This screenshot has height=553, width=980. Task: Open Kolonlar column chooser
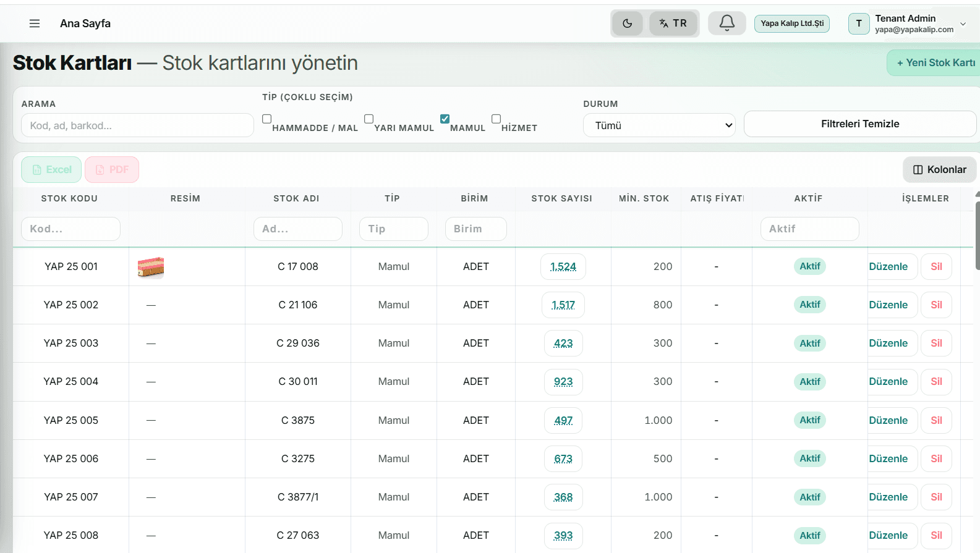[940, 169]
